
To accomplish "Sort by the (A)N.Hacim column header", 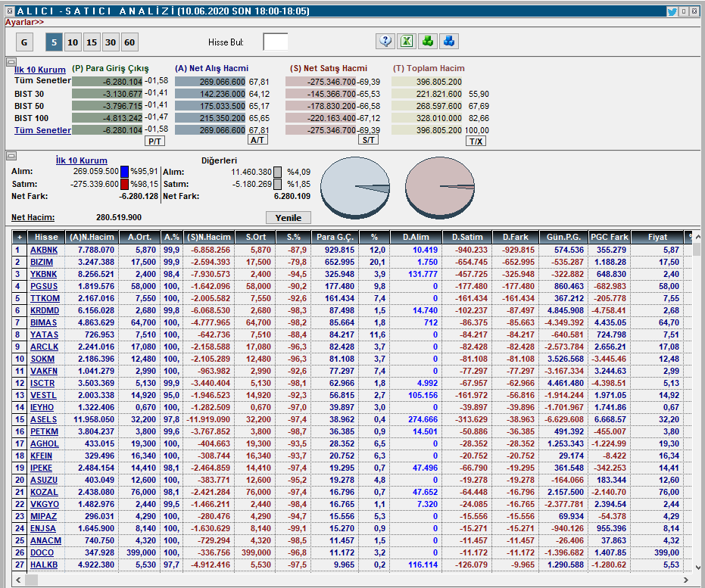I will 92,237.
